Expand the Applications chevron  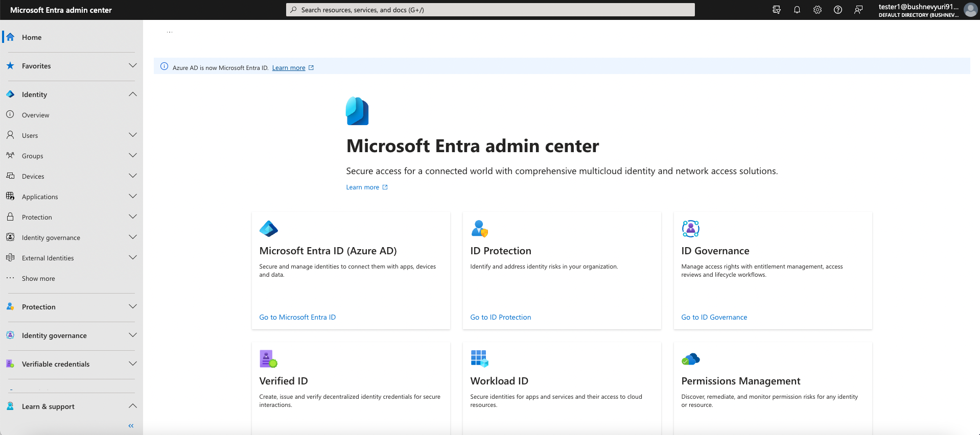click(x=133, y=196)
